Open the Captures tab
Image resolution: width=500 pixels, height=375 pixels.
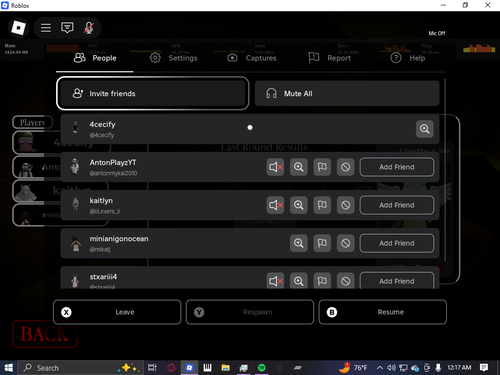[252, 58]
